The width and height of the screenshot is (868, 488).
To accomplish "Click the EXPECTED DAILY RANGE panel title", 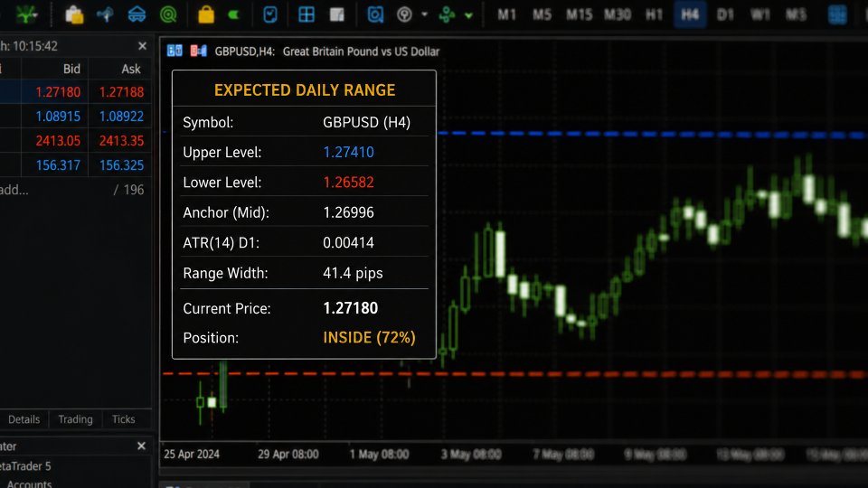I will point(305,90).
